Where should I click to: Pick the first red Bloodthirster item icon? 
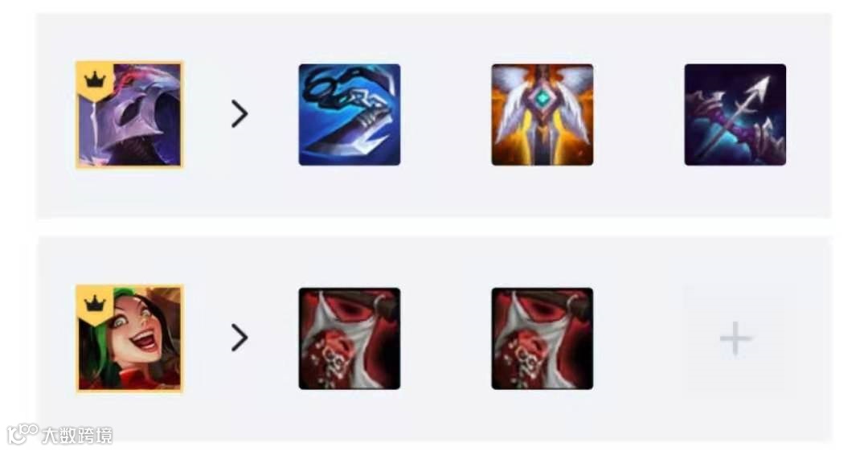(350, 338)
